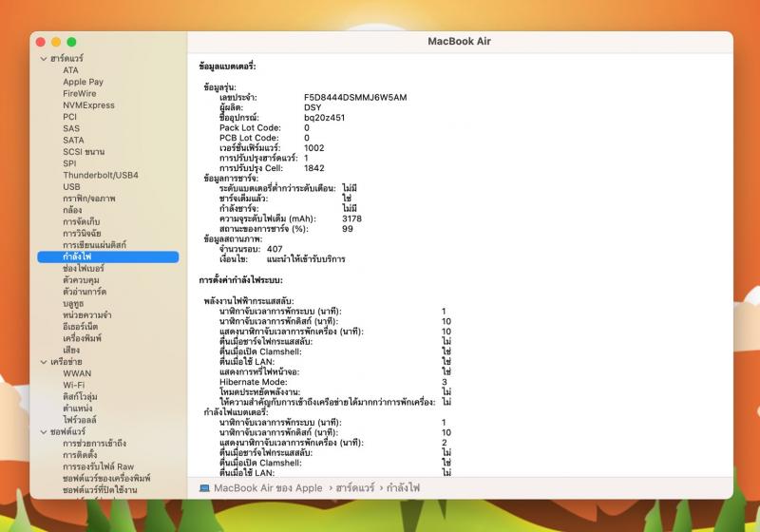This screenshot has height=532, width=760.
Task: Collapse the ฮาร์ดแวร์ section chevron
Action: pos(44,59)
